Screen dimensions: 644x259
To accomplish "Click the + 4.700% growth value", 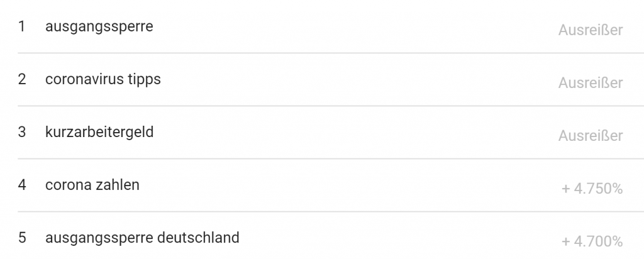I will (592, 241).
